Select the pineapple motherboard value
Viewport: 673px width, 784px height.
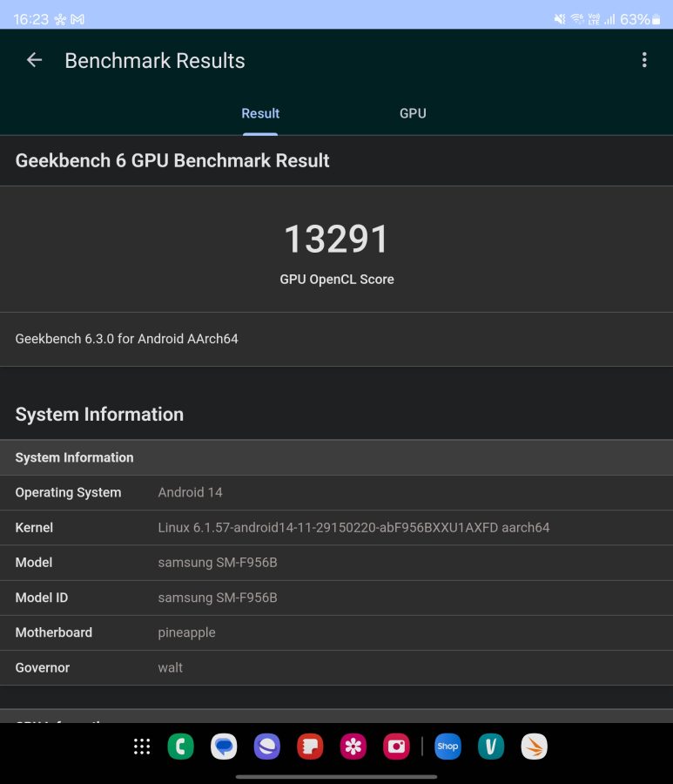pos(187,633)
